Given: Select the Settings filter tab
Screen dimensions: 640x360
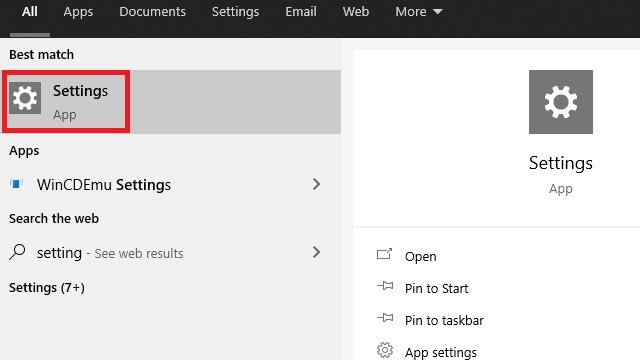Looking at the screenshot, I should (236, 12).
